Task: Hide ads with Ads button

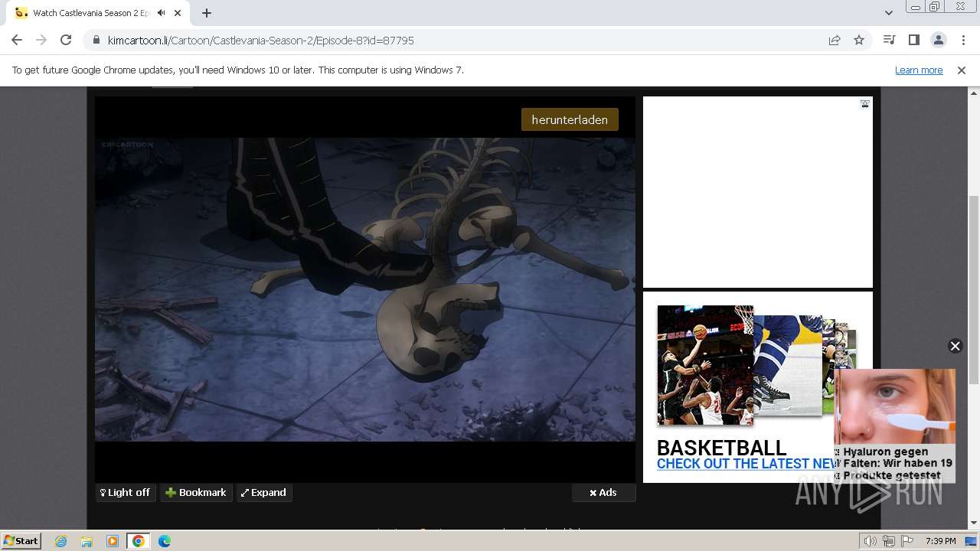Action: pos(603,492)
